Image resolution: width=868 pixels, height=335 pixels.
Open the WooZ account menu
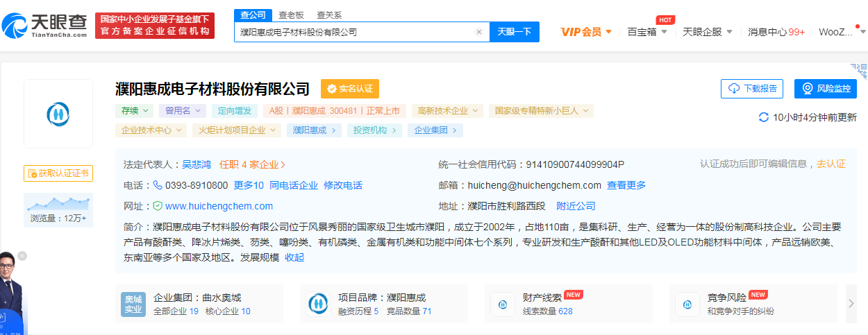[x=842, y=32]
